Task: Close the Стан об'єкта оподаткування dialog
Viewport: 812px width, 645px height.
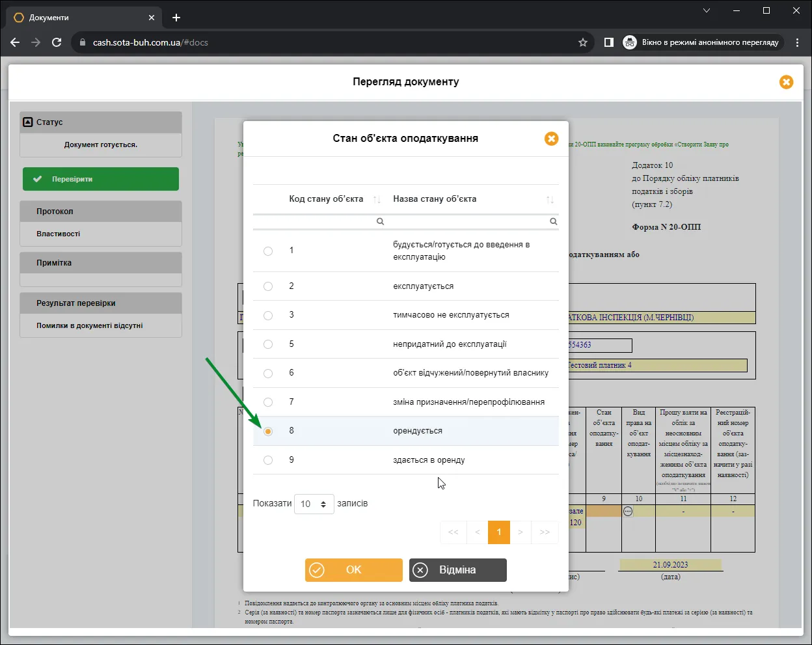Action: click(551, 139)
